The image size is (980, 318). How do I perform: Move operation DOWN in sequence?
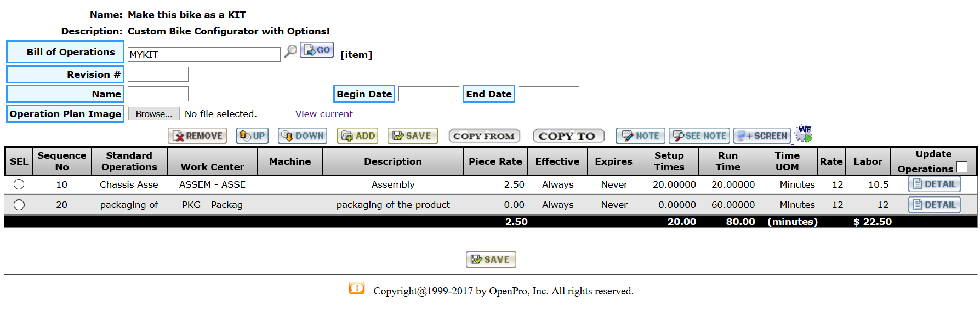pos(303,136)
